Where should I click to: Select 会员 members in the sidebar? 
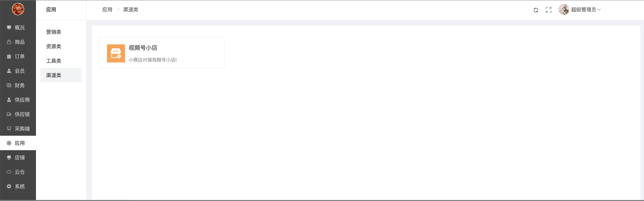[18, 71]
